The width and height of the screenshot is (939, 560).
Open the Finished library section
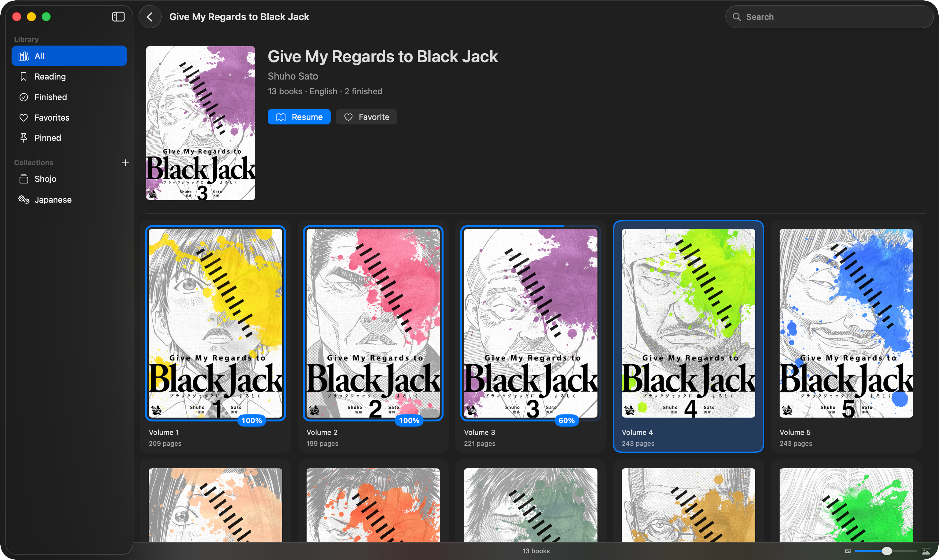click(x=69, y=97)
